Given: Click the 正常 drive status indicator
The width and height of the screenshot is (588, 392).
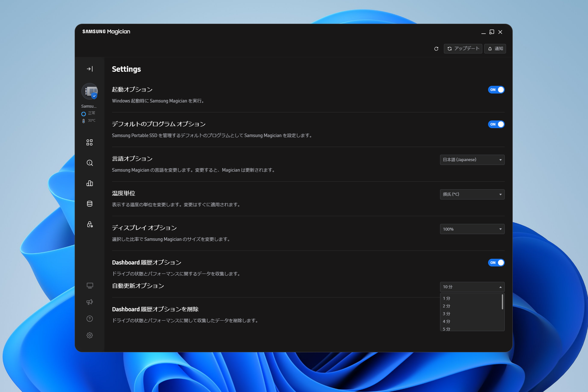Looking at the screenshot, I should tap(88, 113).
